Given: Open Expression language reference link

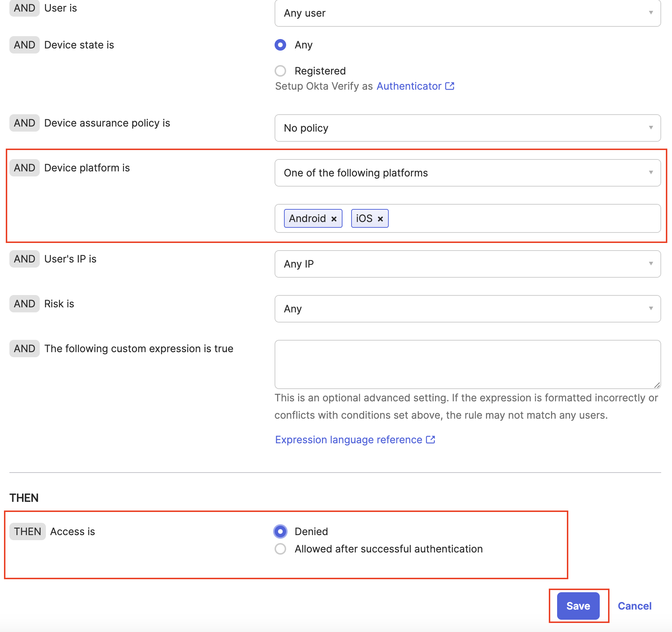Looking at the screenshot, I should (349, 440).
